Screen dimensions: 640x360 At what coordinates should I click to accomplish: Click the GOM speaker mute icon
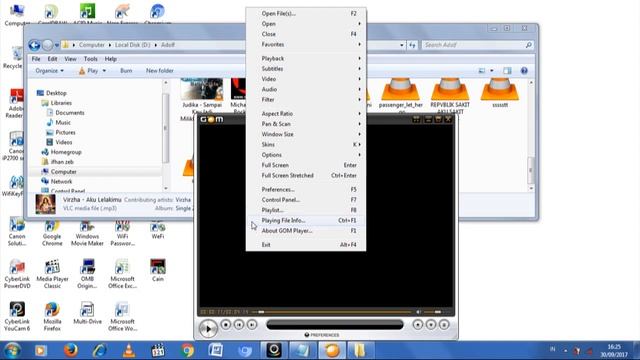(x=418, y=312)
